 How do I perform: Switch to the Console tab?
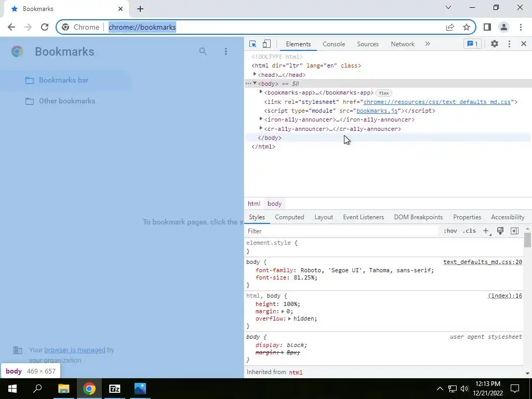pos(334,44)
